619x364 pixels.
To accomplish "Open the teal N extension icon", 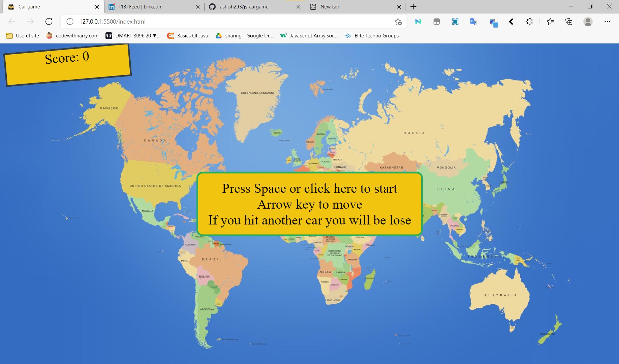I will (418, 22).
